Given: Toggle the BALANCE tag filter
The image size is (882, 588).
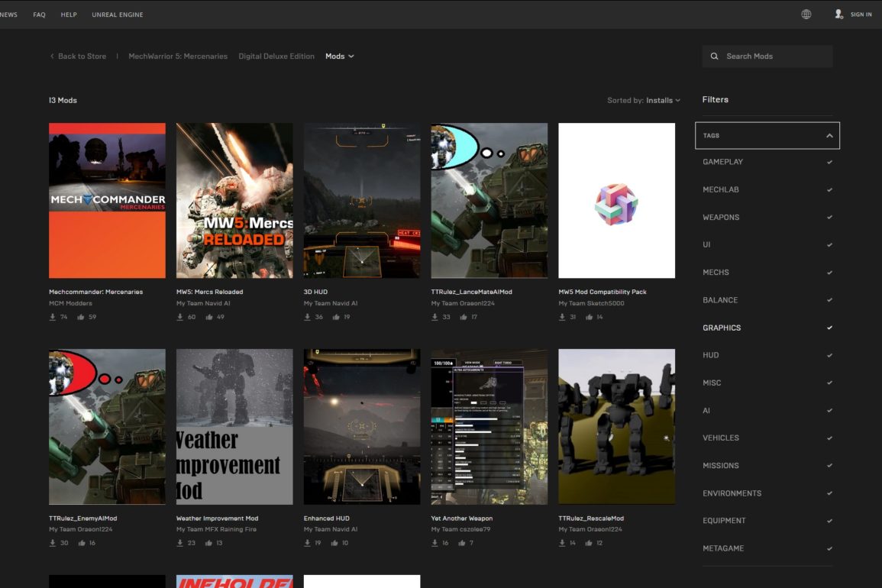Looking at the screenshot, I should (x=767, y=300).
